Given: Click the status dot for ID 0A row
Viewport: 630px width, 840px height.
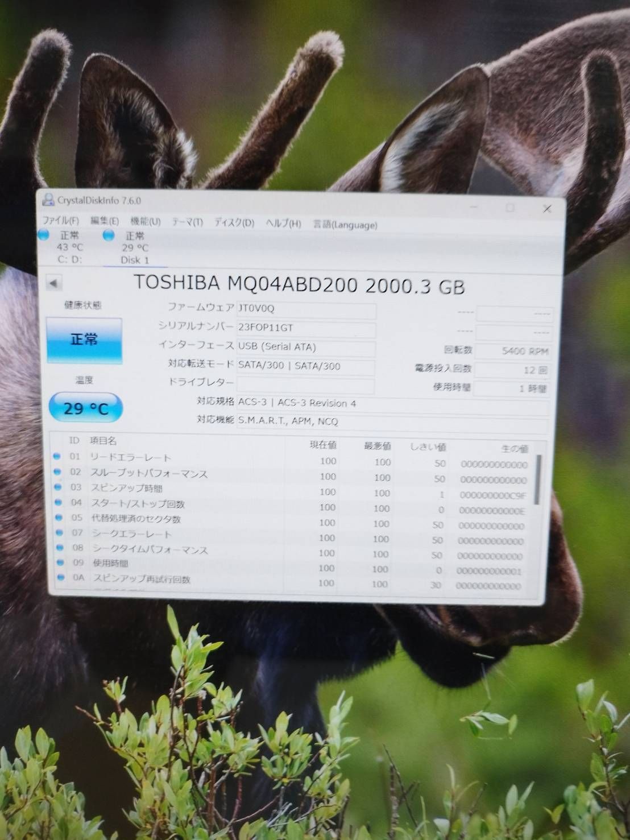Looking at the screenshot, I should click(60, 577).
